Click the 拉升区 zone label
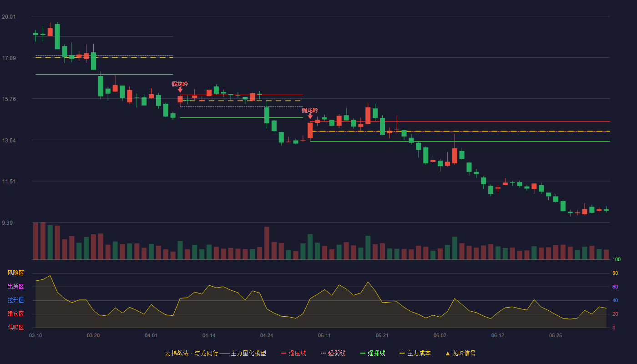 [x=15, y=300]
